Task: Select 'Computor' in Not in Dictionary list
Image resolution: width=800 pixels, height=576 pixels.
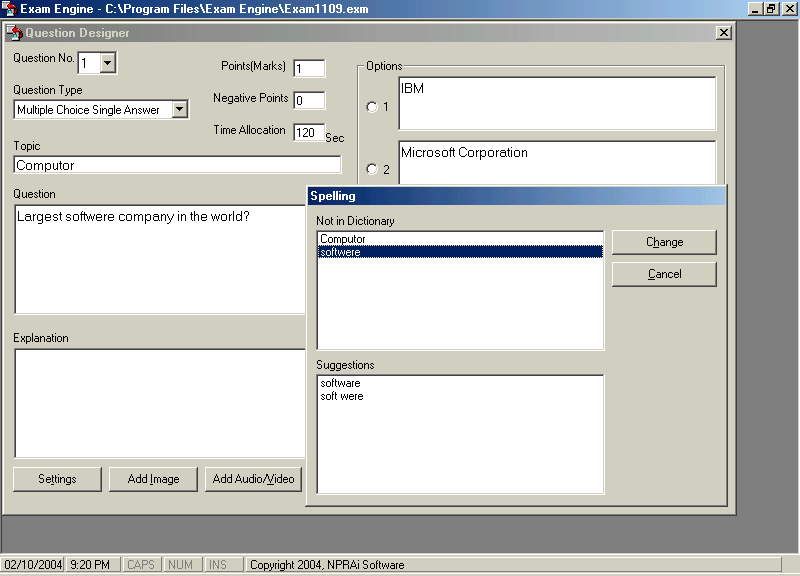Action: [x=343, y=239]
